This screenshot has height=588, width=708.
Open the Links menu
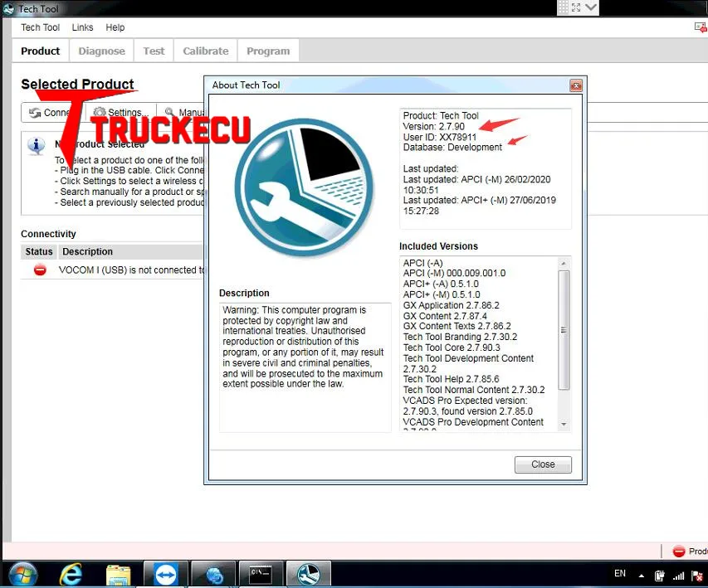82,27
